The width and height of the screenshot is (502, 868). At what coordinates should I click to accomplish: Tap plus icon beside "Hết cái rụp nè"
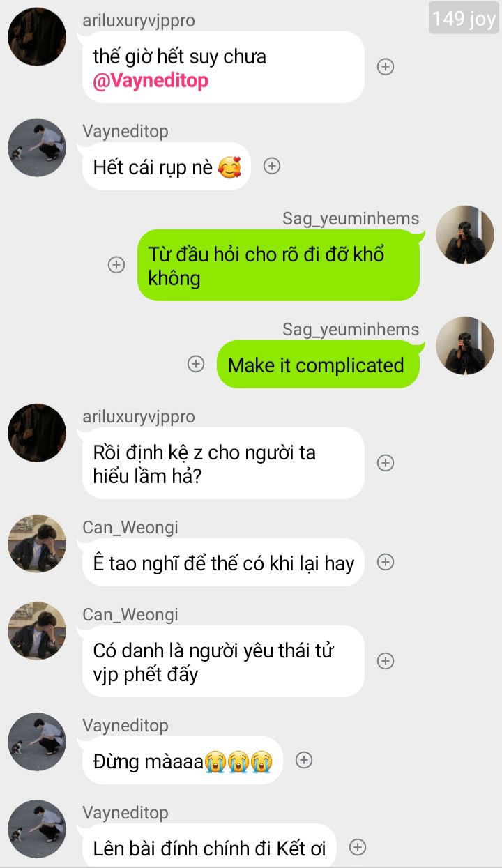pyautogui.click(x=272, y=166)
